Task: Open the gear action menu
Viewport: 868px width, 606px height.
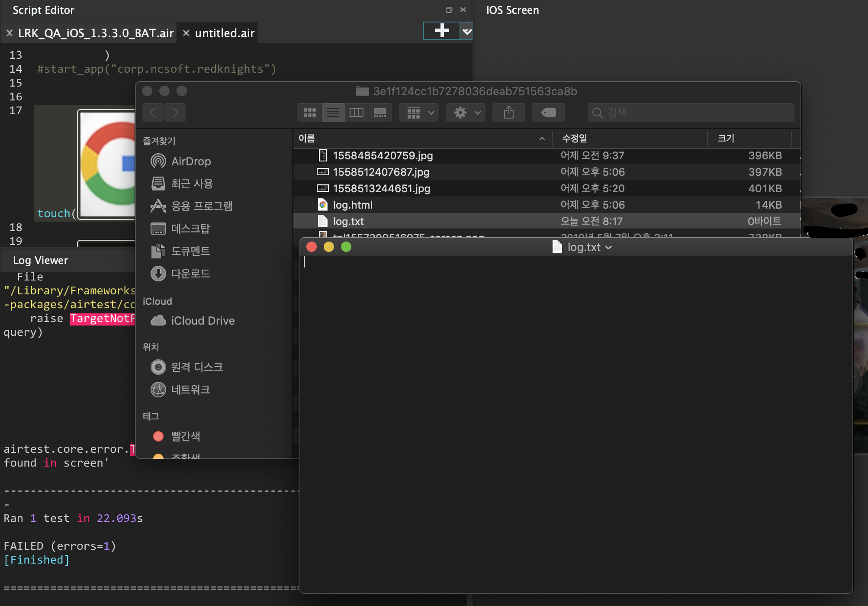Action: (466, 113)
